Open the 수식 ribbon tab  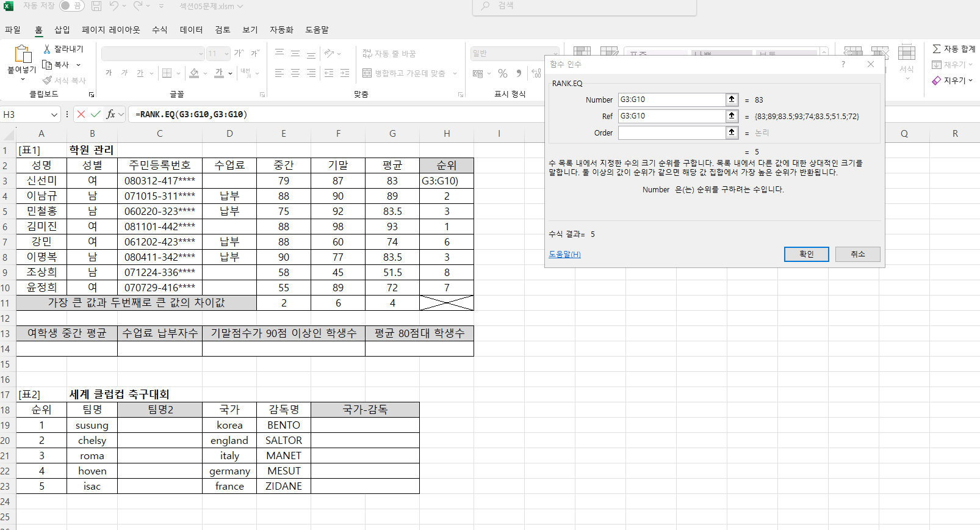coord(159,29)
